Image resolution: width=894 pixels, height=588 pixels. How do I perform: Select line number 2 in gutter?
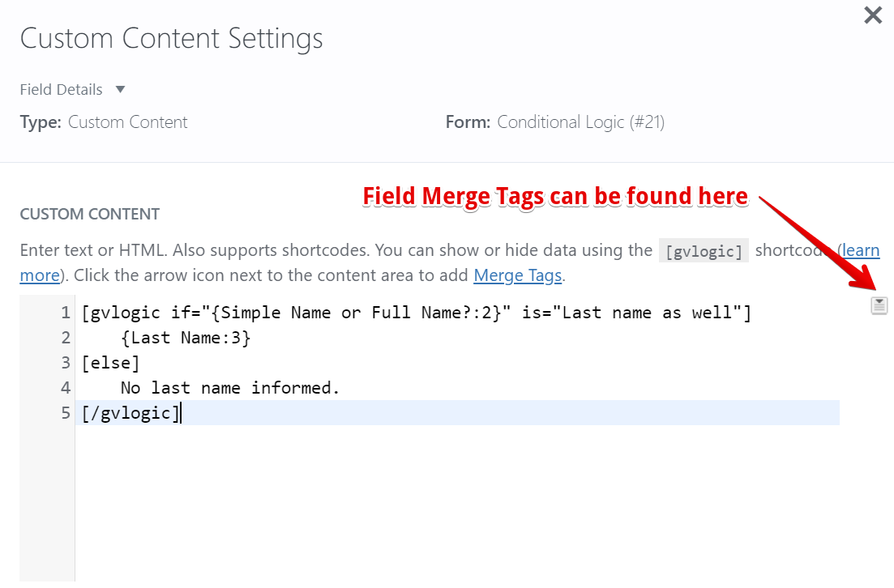[x=65, y=338]
